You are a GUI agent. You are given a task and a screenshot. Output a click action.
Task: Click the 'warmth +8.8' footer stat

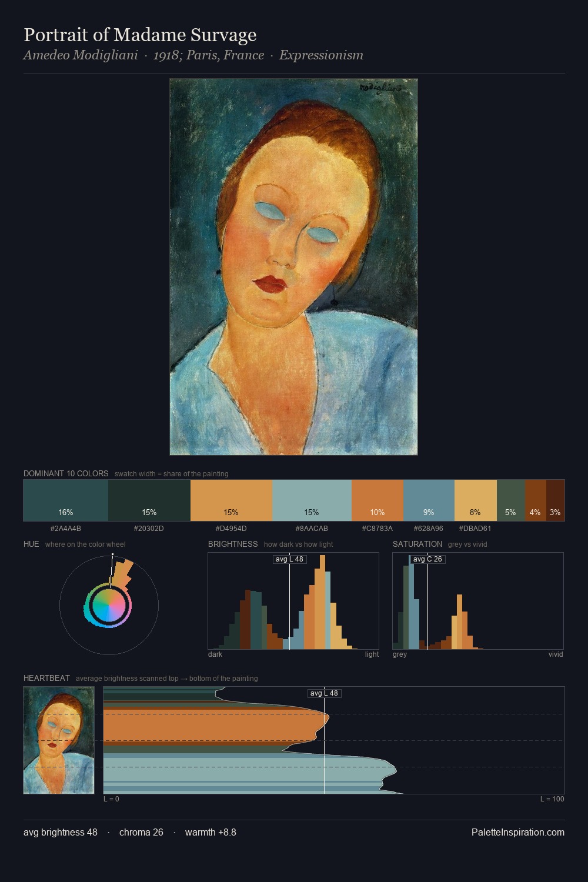click(211, 832)
